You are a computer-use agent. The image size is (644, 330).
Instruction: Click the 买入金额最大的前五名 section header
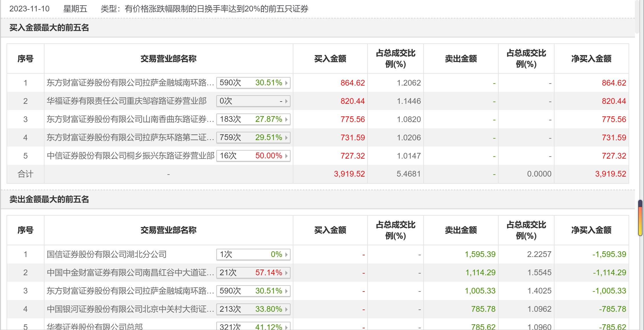49,28
